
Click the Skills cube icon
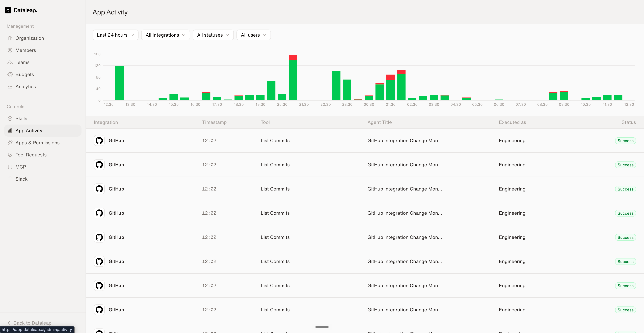pyautogui.click(x=10, y=118)
